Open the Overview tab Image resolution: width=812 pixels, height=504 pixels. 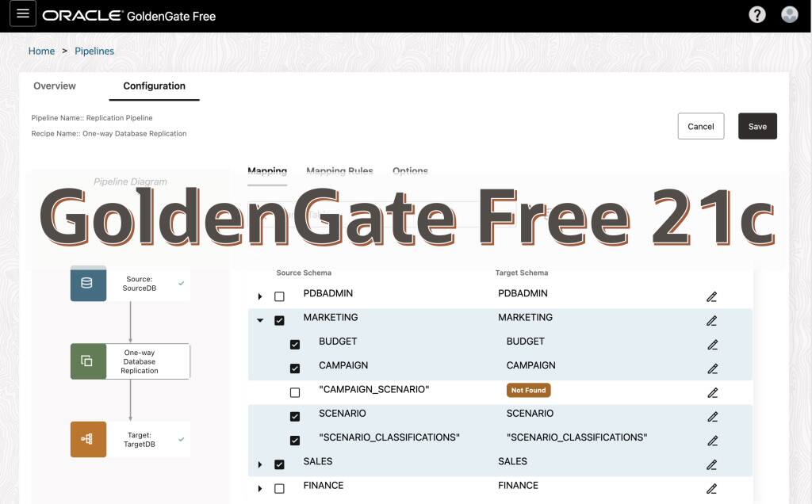(x=54, y=86)
